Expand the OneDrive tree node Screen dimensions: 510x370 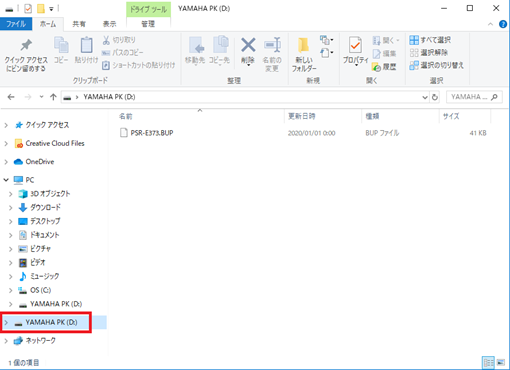(x=6, y=162)
